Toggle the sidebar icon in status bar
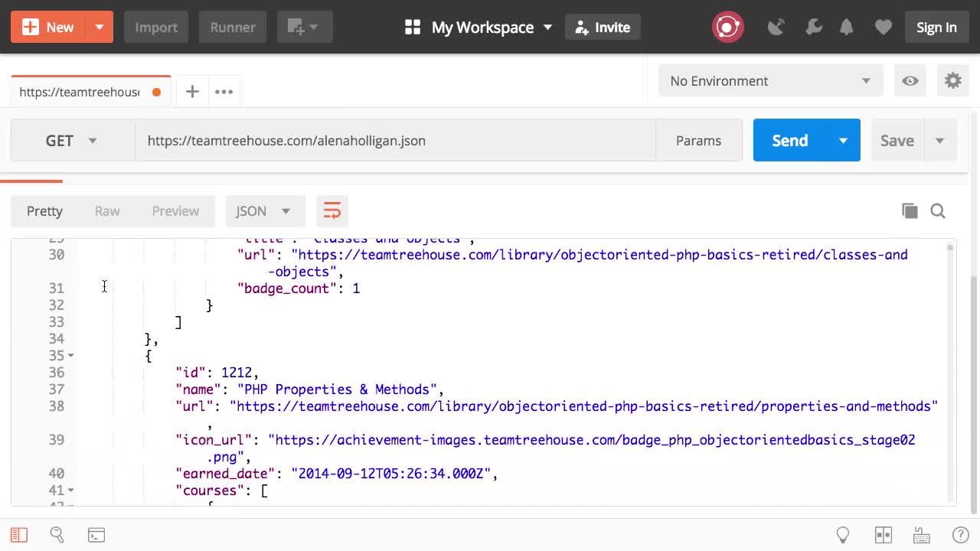The height and width of the screenshot is (551, 980). click(19, 535)
